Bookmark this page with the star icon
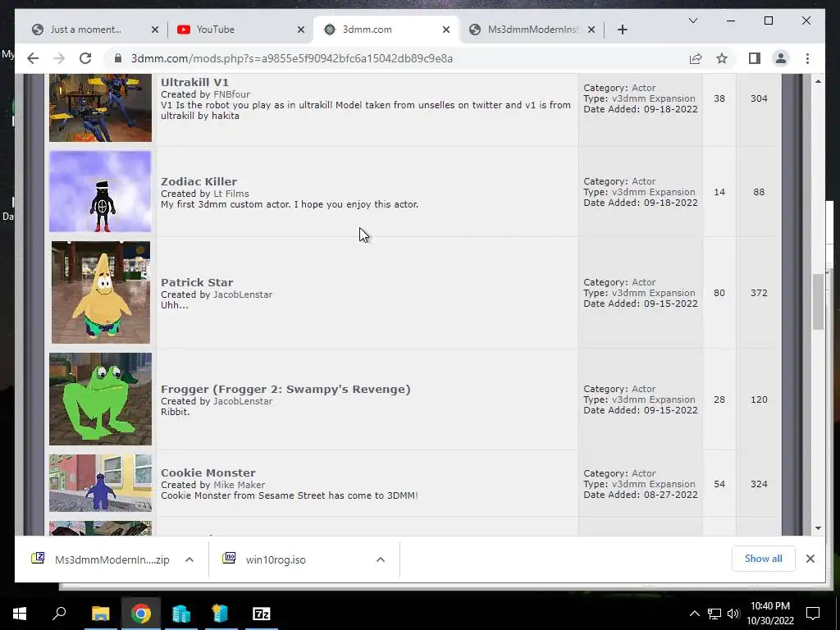Viewport: 840px width, 630px height. [722, 58]
